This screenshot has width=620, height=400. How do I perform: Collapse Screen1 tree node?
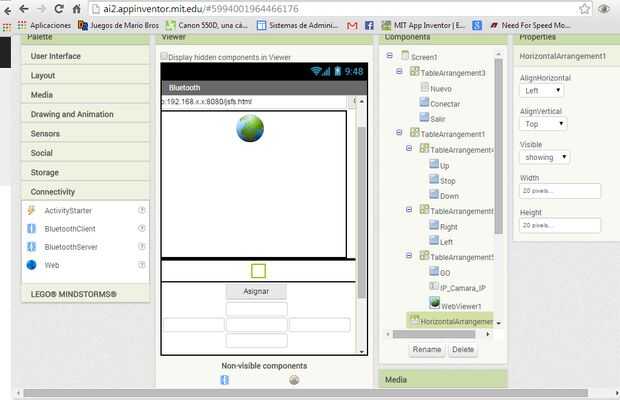click(x=389, y=56)
